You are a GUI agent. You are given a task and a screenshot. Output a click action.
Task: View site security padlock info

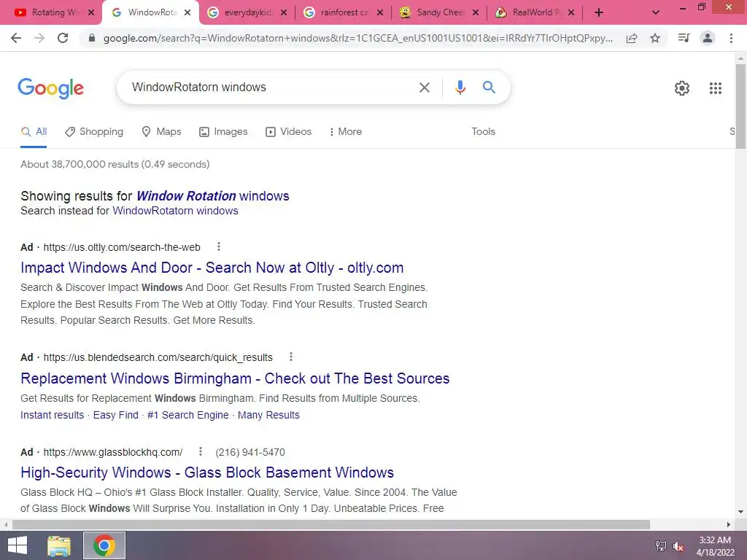point(92,38)
